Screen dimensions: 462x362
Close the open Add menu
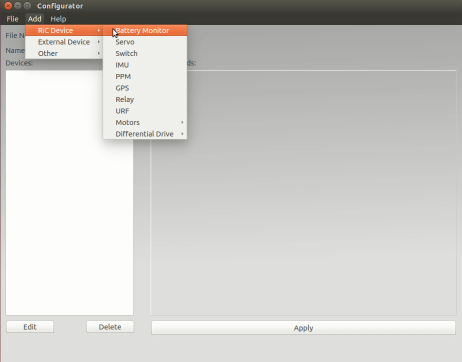(34, 19)
